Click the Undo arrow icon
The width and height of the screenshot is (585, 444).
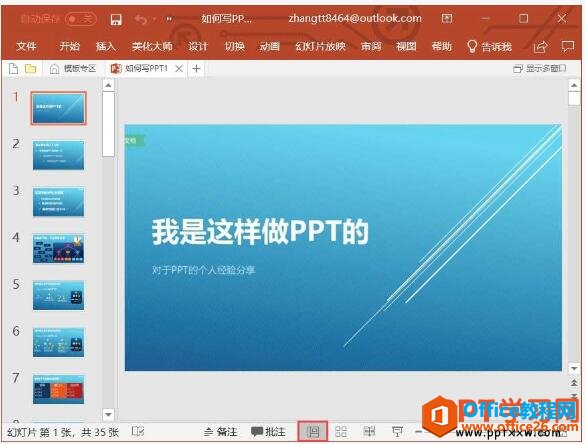(141, 19)
